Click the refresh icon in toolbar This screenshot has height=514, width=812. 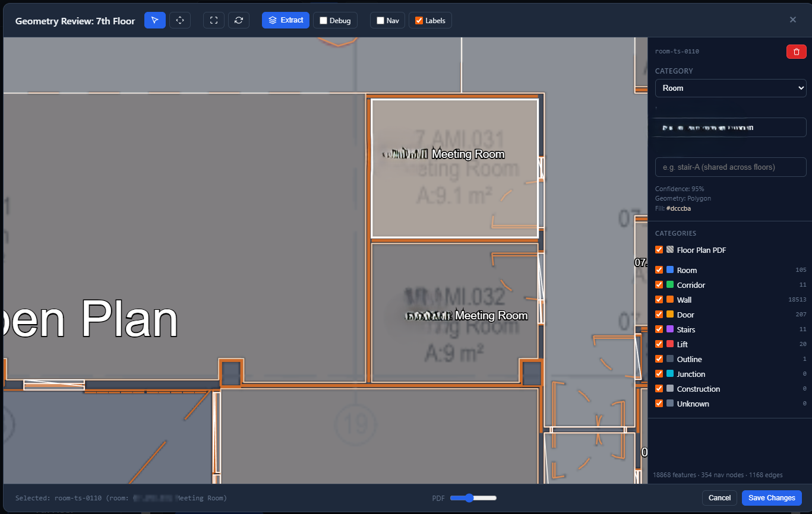click(239, 20)
